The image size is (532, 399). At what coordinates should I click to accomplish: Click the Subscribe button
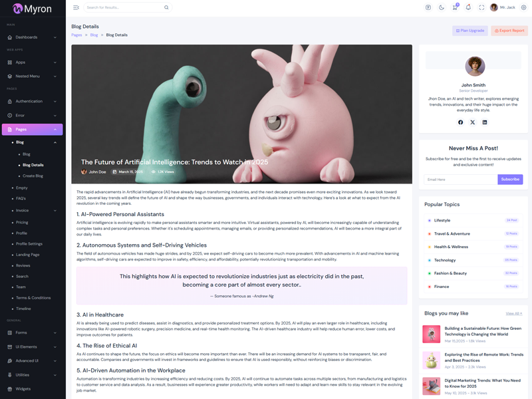click(x=510, y=180)
